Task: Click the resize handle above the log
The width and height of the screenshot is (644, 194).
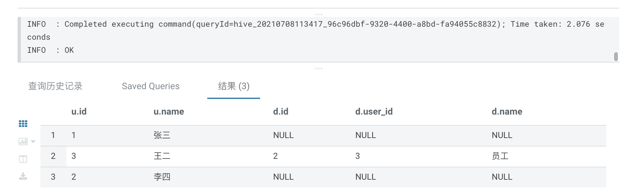Action: pyautogui.click(x=318, y=14)
